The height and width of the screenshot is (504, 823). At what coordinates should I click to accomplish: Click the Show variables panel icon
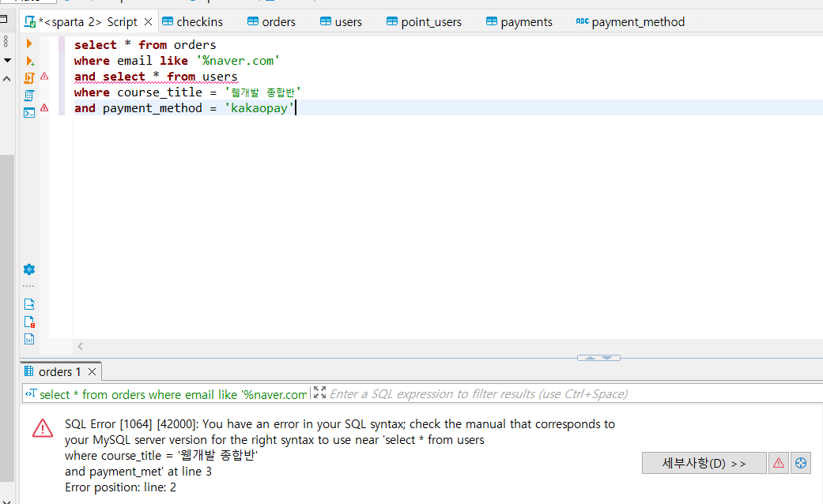point(29,340)
